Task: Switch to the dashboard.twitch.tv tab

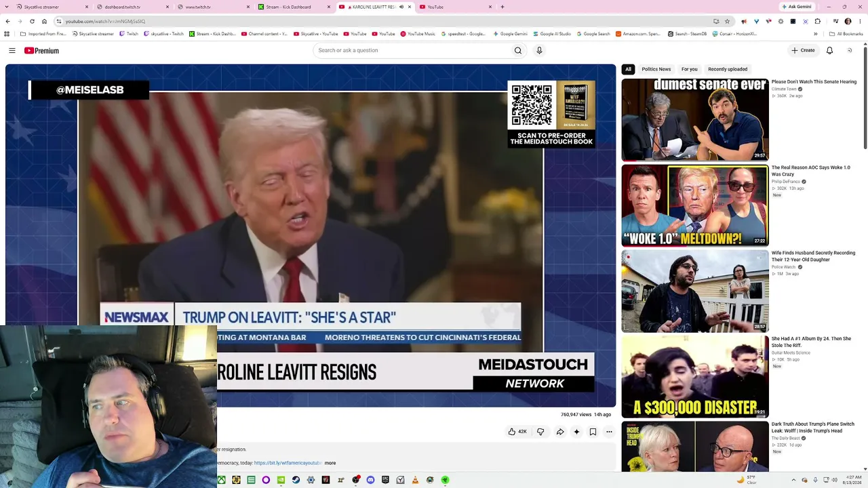Action: [132, 7]
